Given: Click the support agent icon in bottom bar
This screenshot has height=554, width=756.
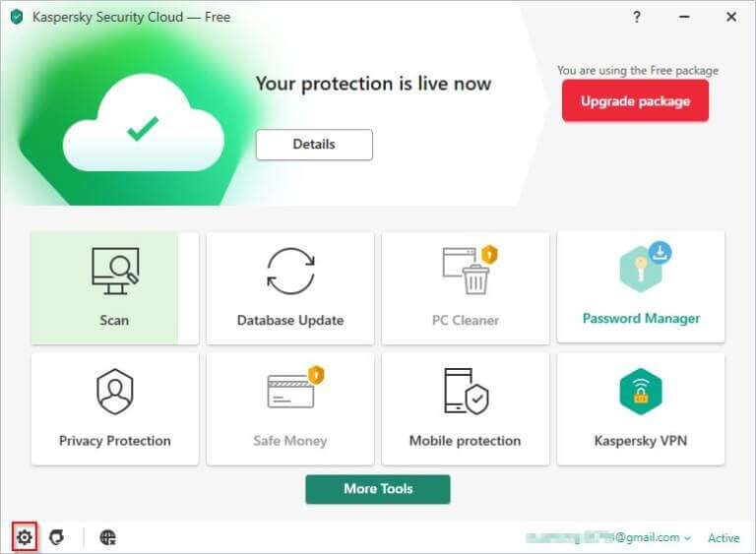Looking at the screenshot, I should click(57, 537).
